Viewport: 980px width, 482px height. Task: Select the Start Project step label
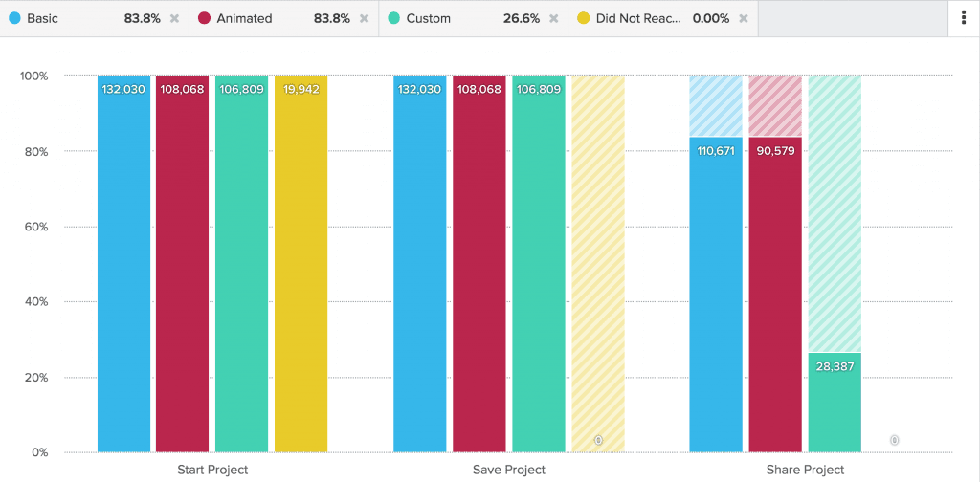[x=212, y=470]
